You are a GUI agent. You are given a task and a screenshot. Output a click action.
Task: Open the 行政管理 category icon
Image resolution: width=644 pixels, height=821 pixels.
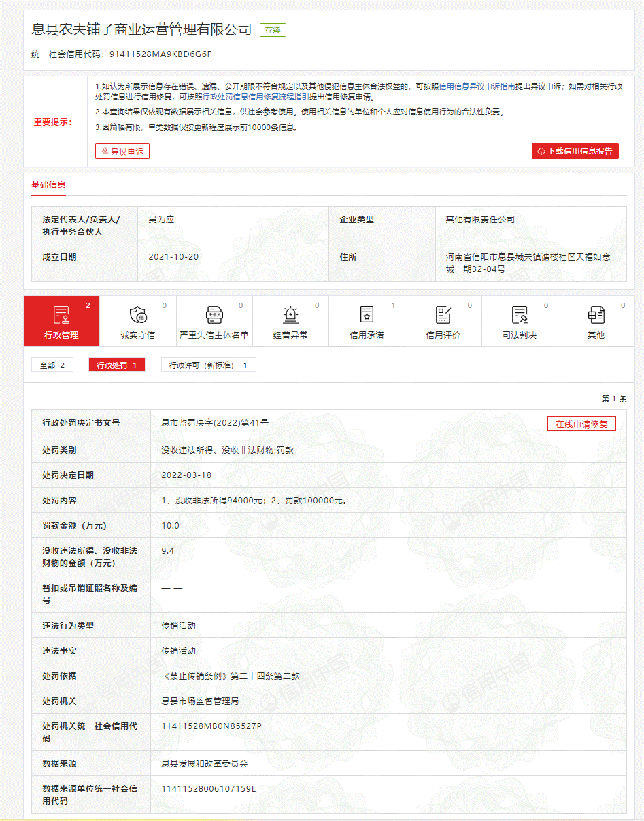click(61, 315)
